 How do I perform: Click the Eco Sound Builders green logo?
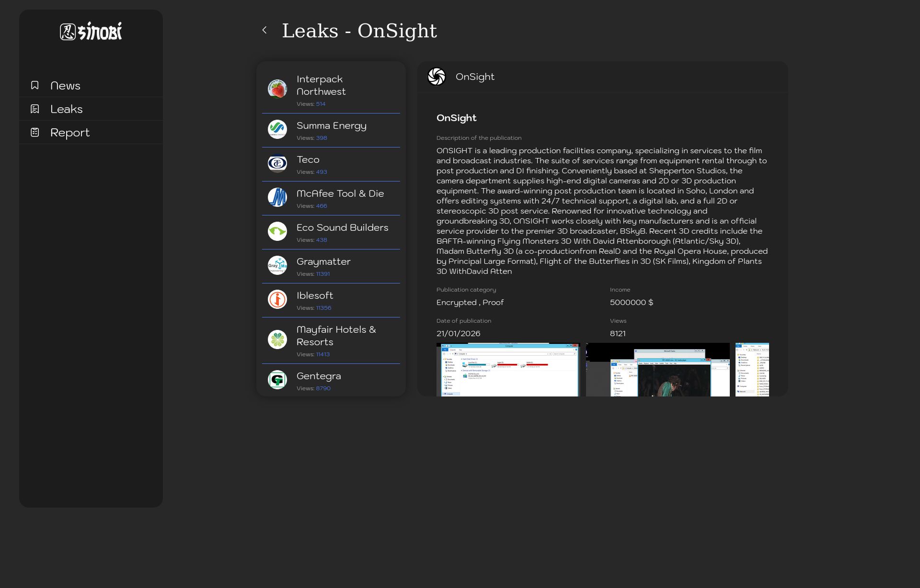click(x=277, y=231)
